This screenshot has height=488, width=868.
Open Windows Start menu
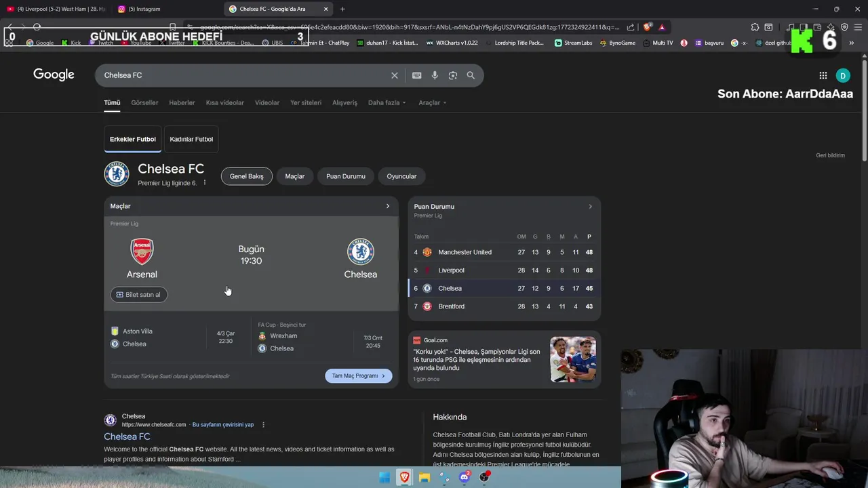pos(384,477)
